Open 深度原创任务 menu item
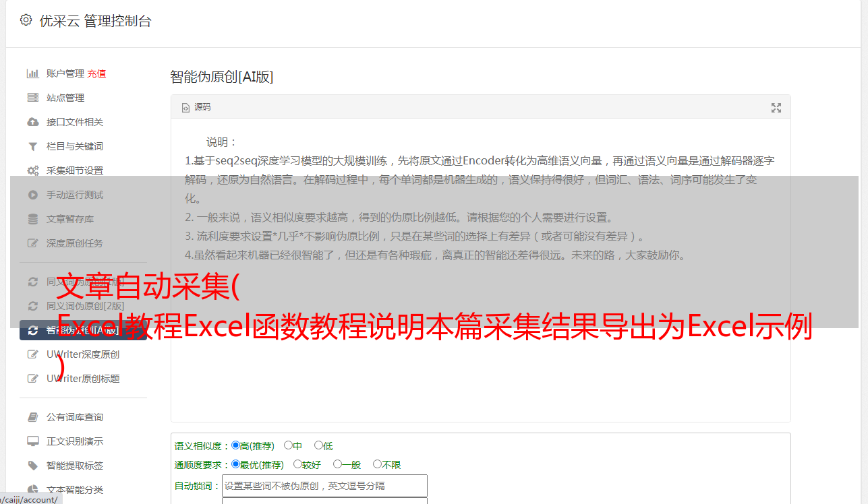The height and width of the screenshot is (504, 868). (75, 243)
